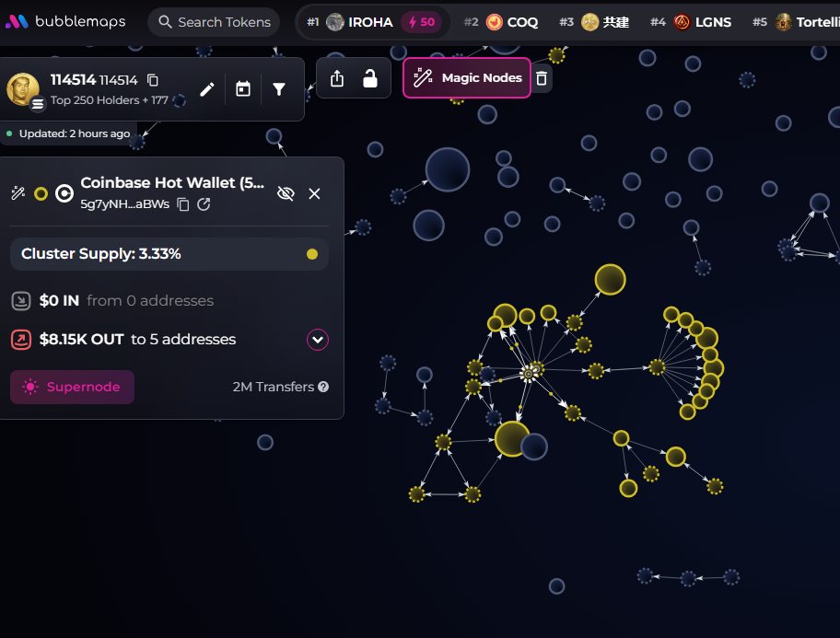This screenshot has width=840, height=638.
Task: Open the 2M Transfers help icon
Action: (x=323, y=387)
